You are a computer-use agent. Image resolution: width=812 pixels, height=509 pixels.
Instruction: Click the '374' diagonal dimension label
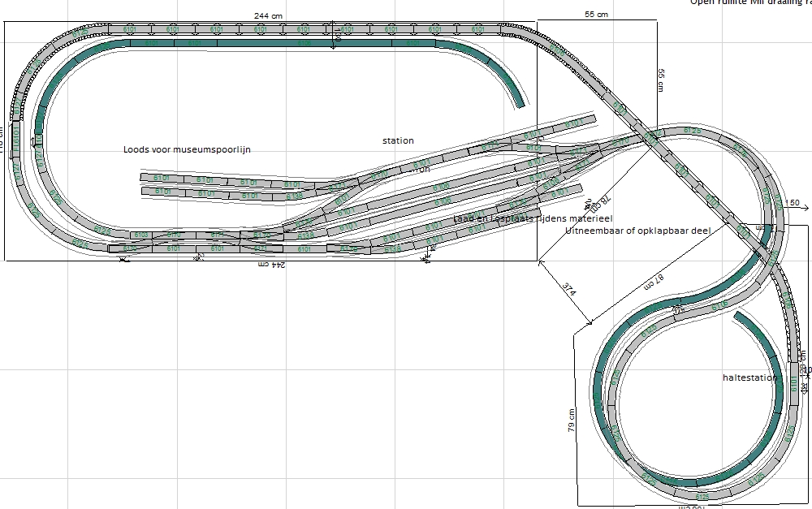(568, 290)
